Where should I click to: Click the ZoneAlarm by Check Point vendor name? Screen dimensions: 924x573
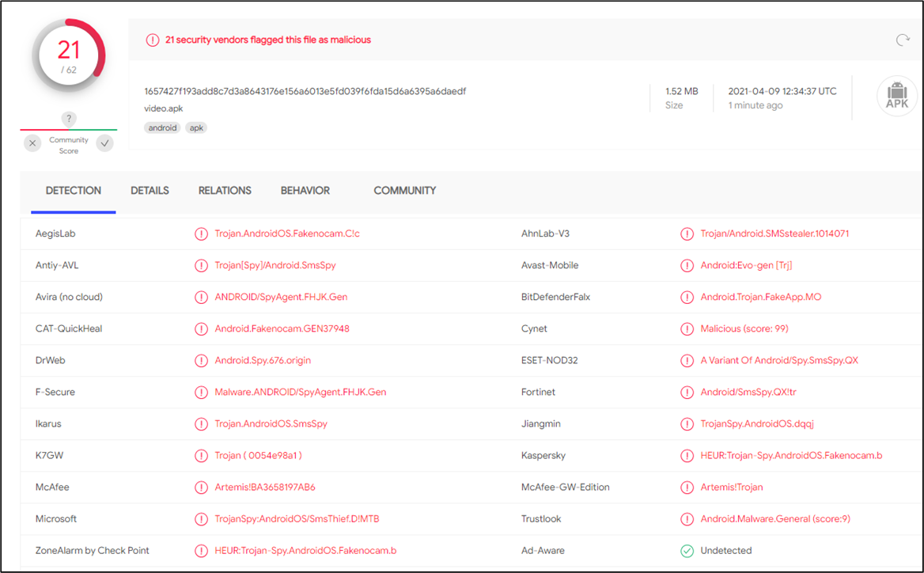92,551
